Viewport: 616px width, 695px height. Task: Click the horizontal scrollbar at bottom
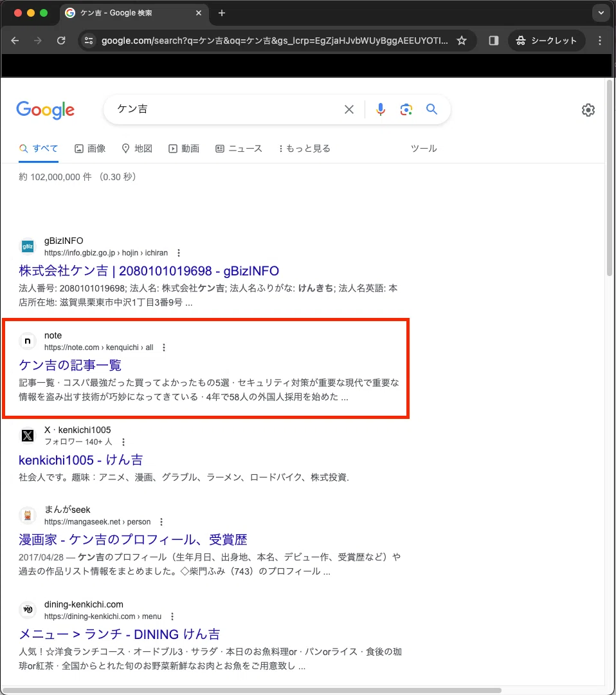click(x=251, y=690)
